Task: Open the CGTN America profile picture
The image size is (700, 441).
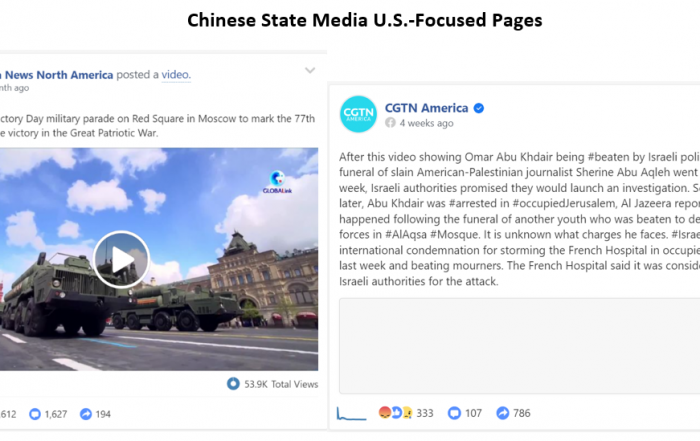Action: coord(358,114)
